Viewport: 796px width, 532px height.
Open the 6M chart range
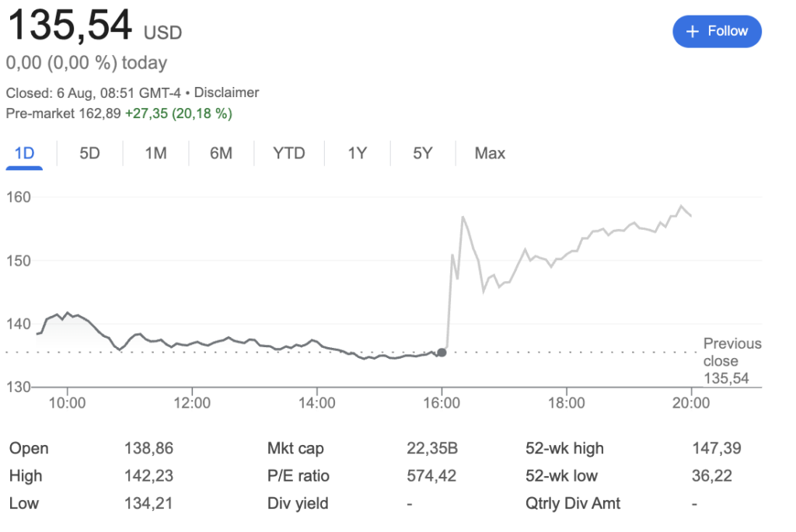[221, 153]
